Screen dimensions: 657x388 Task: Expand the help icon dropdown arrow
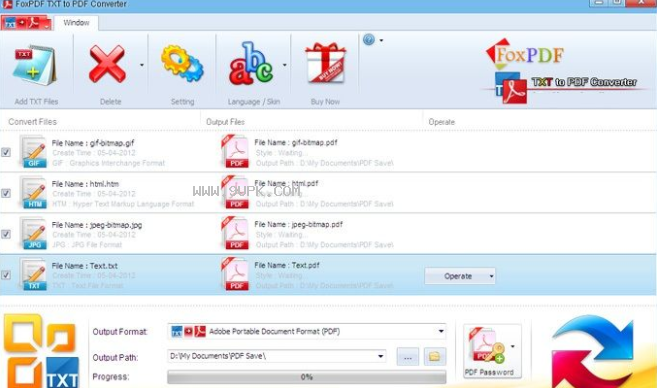(381, 41)
